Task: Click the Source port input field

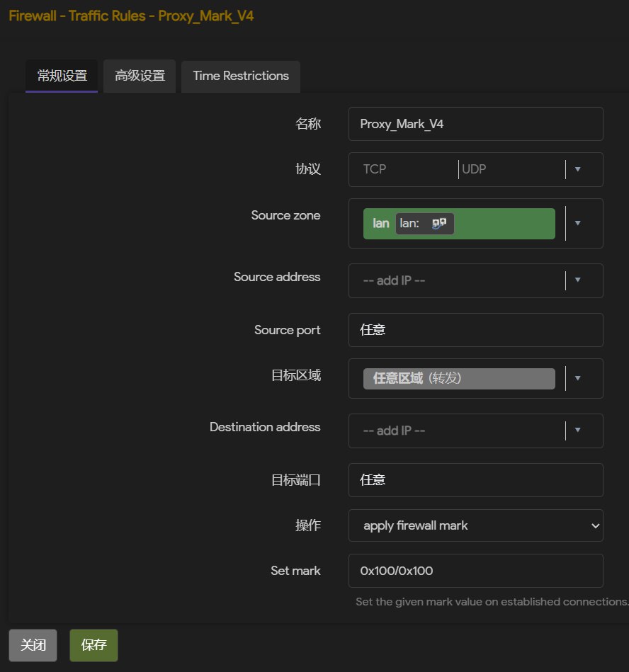Action: click(x=475, y=330)
